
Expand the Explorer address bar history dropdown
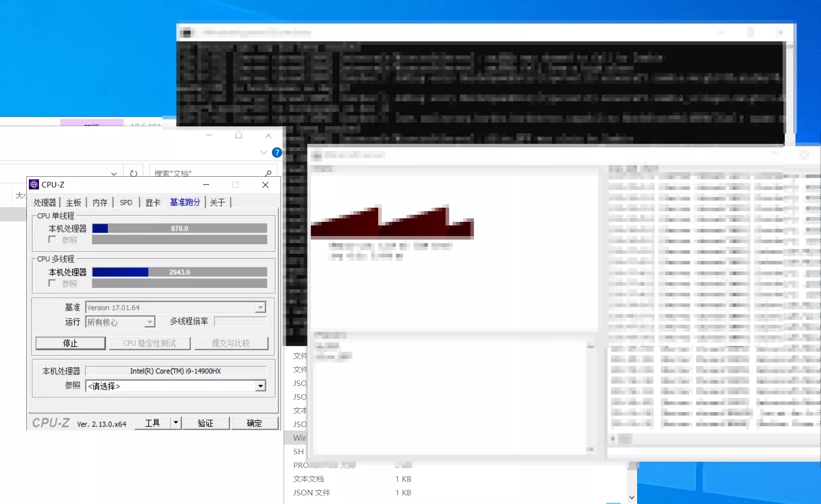click(x=114, y=174)
